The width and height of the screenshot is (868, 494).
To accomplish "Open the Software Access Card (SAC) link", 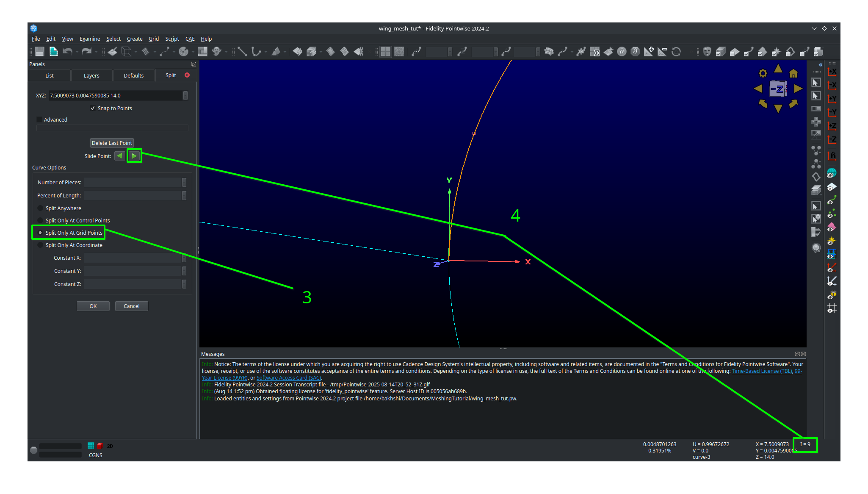I will (x=288, y=377).
